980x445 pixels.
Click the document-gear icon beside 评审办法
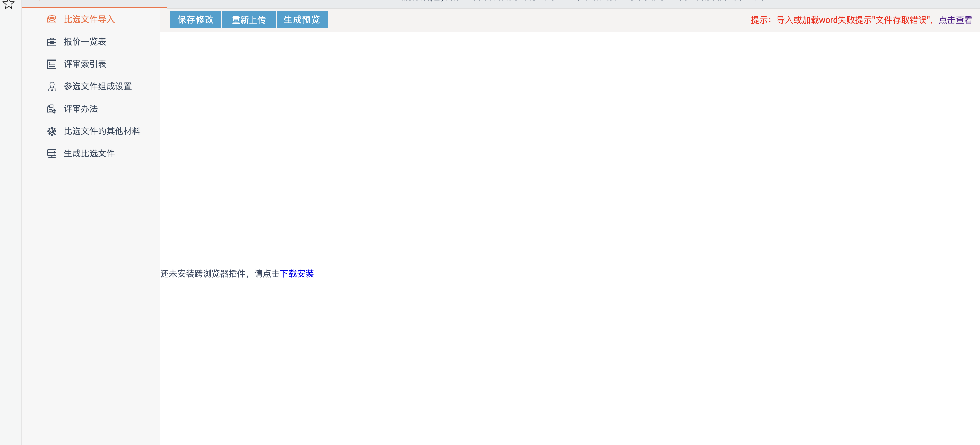52,109
